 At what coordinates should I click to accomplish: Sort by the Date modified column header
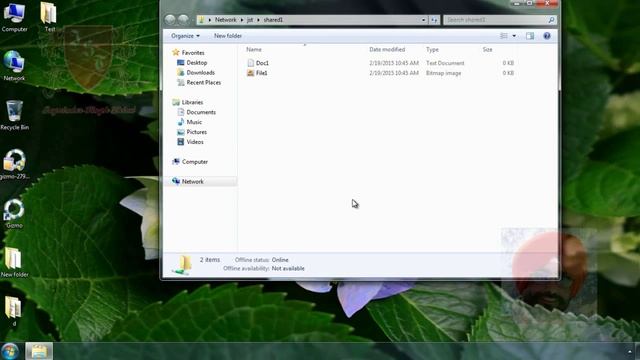point(387,49)
